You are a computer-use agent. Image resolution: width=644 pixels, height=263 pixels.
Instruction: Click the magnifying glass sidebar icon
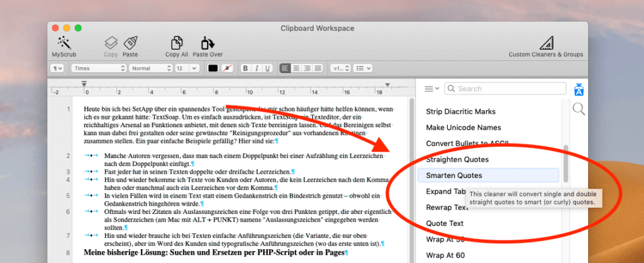[x=579, y=109]
